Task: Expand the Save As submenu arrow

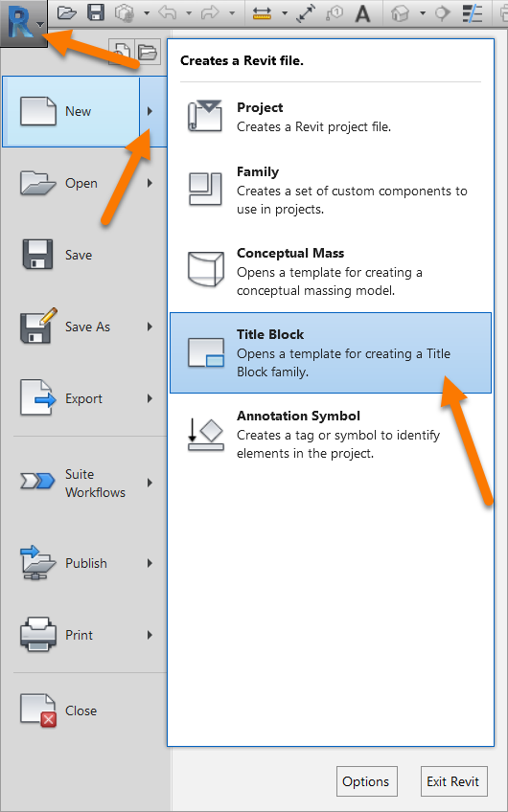Action: (150, 327)
